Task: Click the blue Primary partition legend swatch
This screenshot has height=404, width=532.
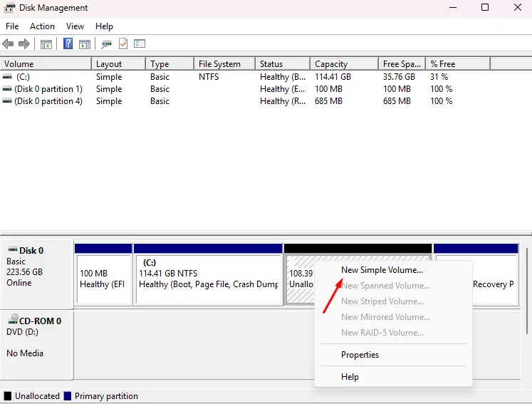Action: click(x=68, y=396)
